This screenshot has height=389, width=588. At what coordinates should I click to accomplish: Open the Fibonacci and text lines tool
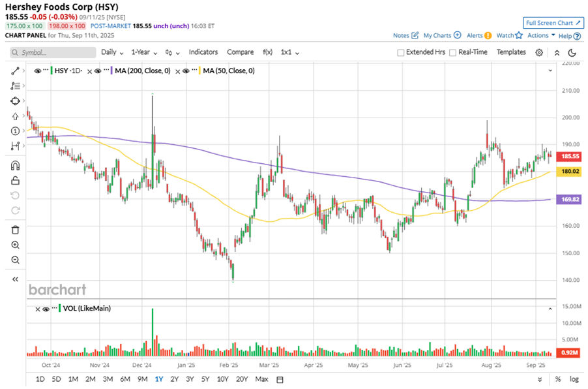pyautogui.click(x=15, y=86)
